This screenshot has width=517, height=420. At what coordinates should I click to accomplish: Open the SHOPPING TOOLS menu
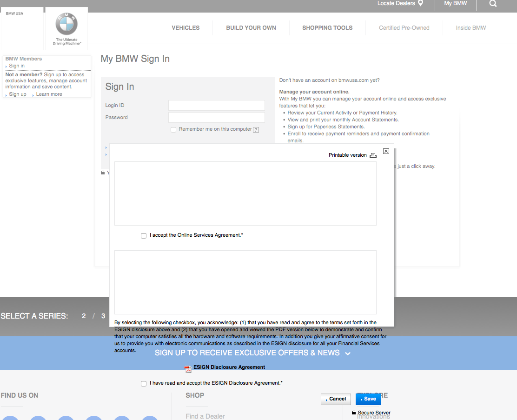pos(327,28)
